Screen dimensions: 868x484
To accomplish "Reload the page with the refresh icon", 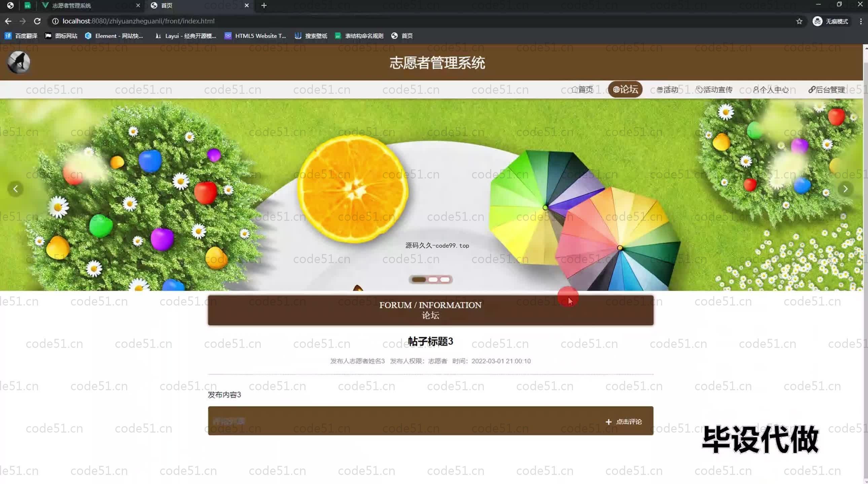I will coord(37,21).
